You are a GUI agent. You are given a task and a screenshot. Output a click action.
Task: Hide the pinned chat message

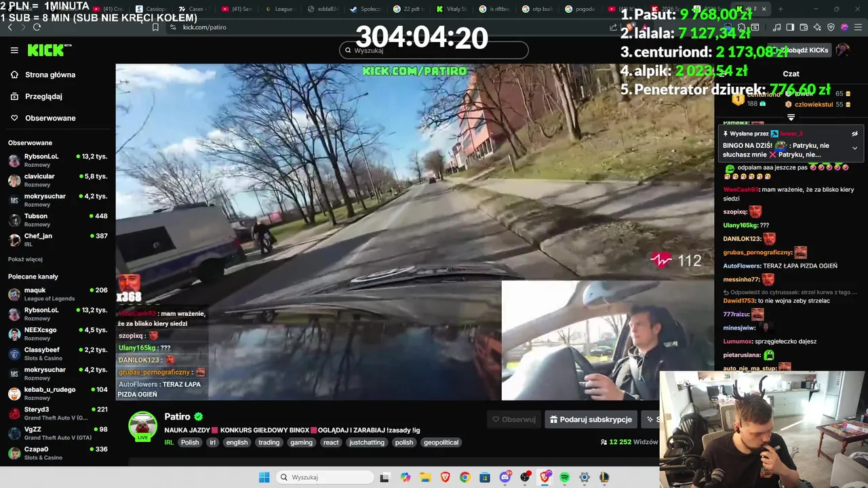(854, 134)
